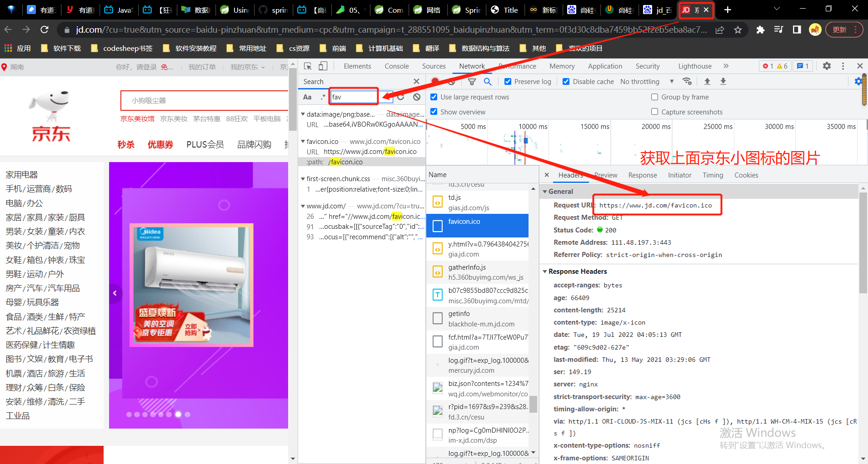Open the Response tab of request

click(x=643, y=175)
